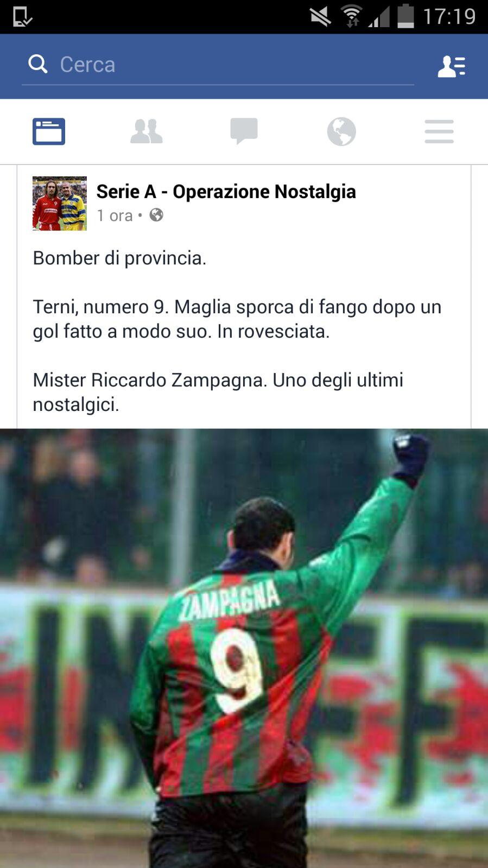Open the hamburger menu tab
The image size is (488, 868).
coord(439,131)
